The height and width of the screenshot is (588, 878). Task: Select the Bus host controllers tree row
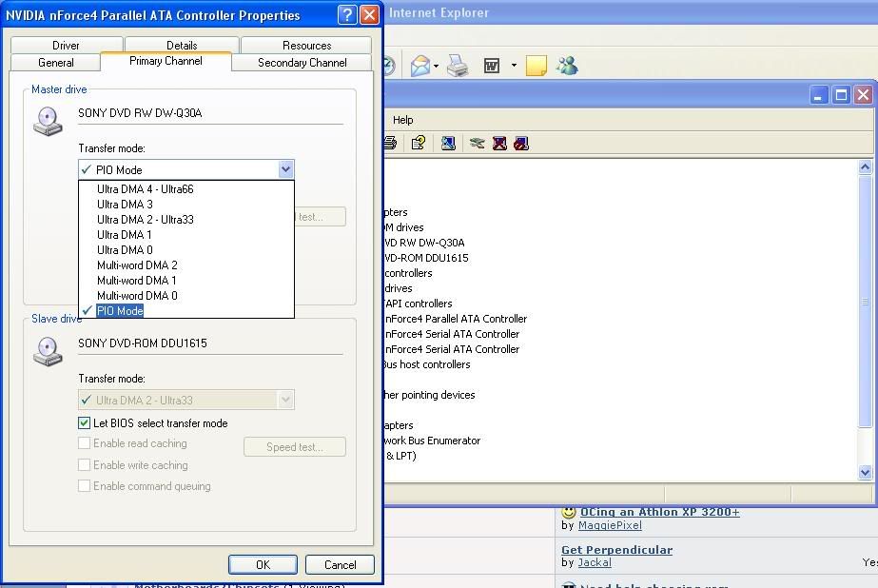[x=427, y=364]
